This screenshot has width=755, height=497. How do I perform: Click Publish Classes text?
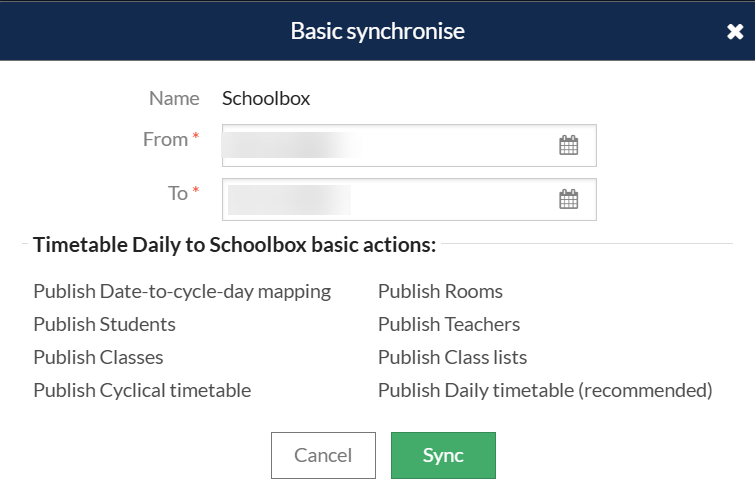98,357
